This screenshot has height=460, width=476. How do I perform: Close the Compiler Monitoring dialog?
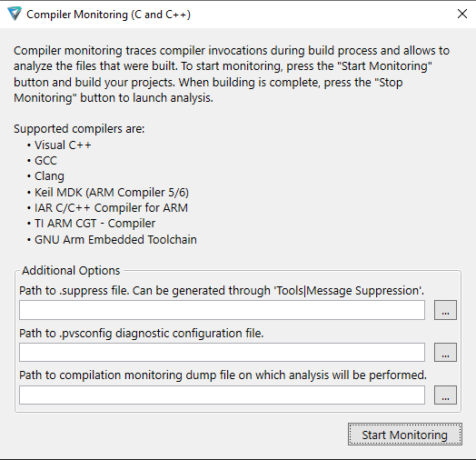tap(462, 14)
